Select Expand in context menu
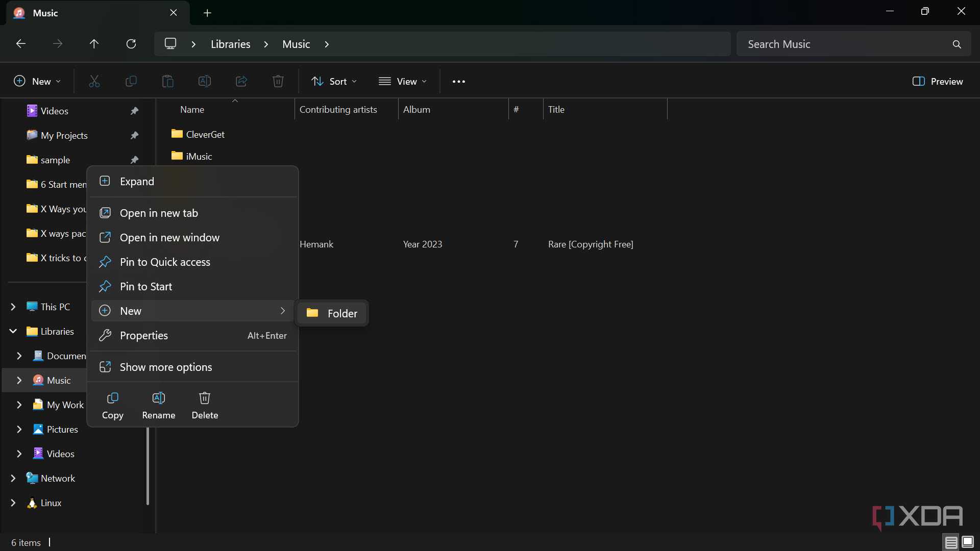980x551 pixels. [193, 181]
